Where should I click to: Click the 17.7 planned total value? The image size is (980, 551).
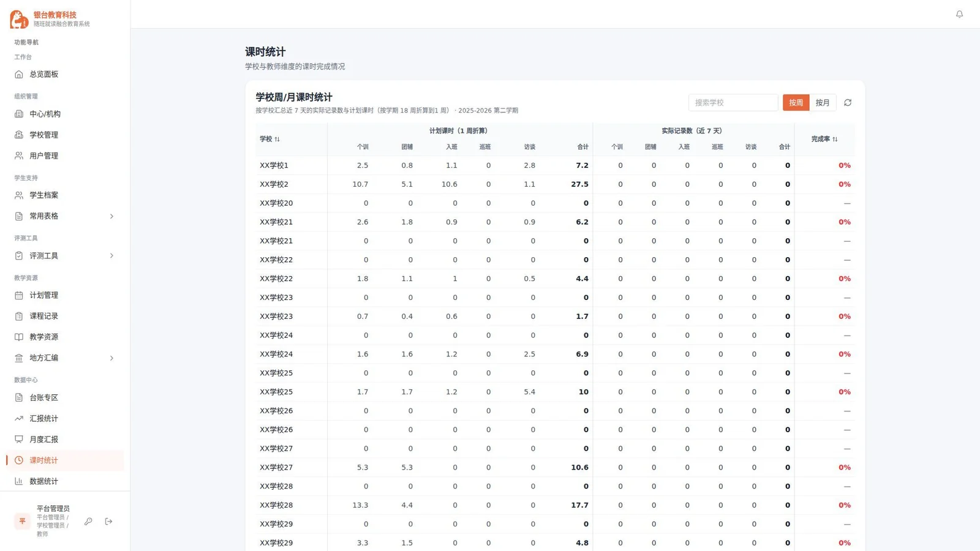point(579,505)
